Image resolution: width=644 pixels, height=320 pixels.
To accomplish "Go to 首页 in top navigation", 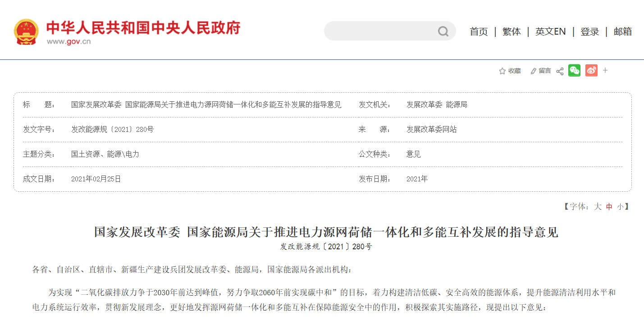I will 479,32.
